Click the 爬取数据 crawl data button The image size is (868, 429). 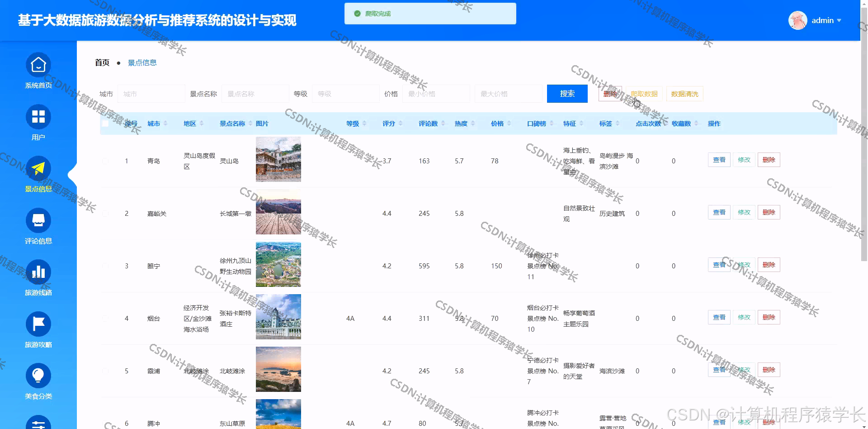coord(644,94)
